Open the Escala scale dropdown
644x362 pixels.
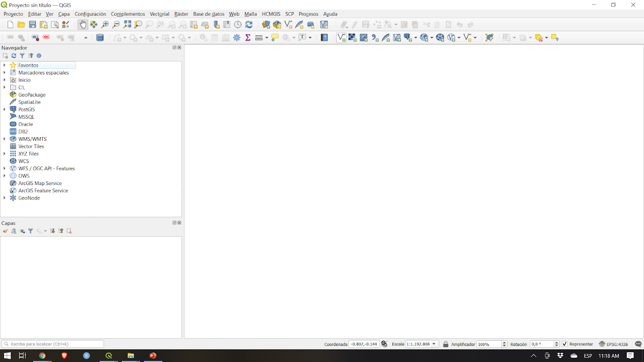434,344
